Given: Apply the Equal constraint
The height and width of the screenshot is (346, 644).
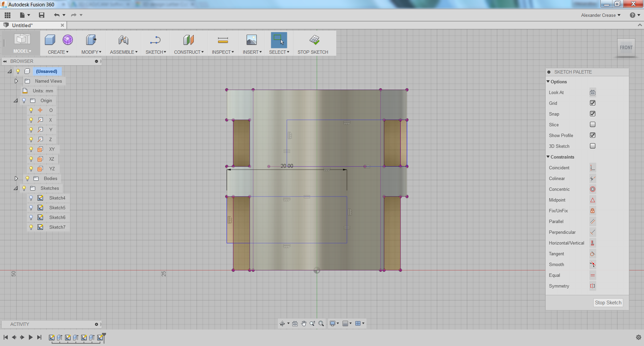Looking at the screenshot, I should 592,275.
